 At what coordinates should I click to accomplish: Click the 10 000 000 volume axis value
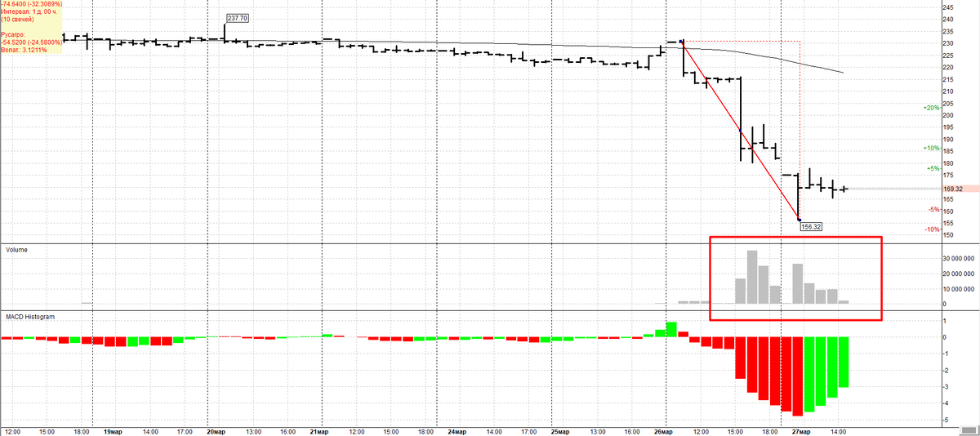(958, 289)
